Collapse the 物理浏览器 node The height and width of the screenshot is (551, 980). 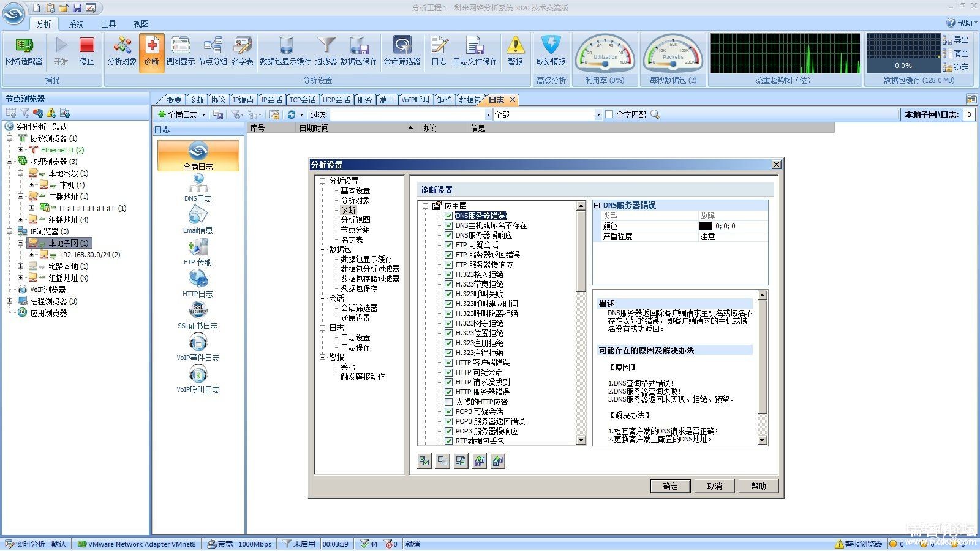(9, 162)
